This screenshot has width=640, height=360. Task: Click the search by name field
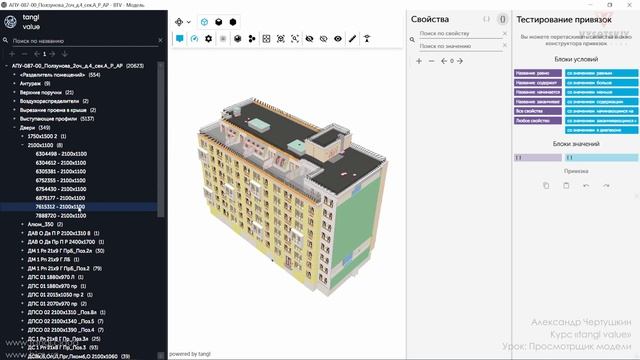click(84, 41)
